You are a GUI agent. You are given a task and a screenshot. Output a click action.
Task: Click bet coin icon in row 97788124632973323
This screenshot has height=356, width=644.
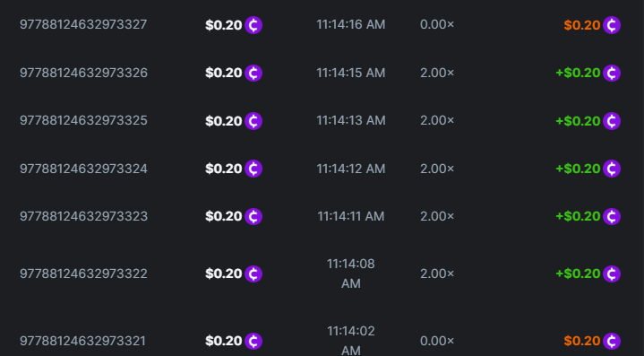click(x=253, y=217)
